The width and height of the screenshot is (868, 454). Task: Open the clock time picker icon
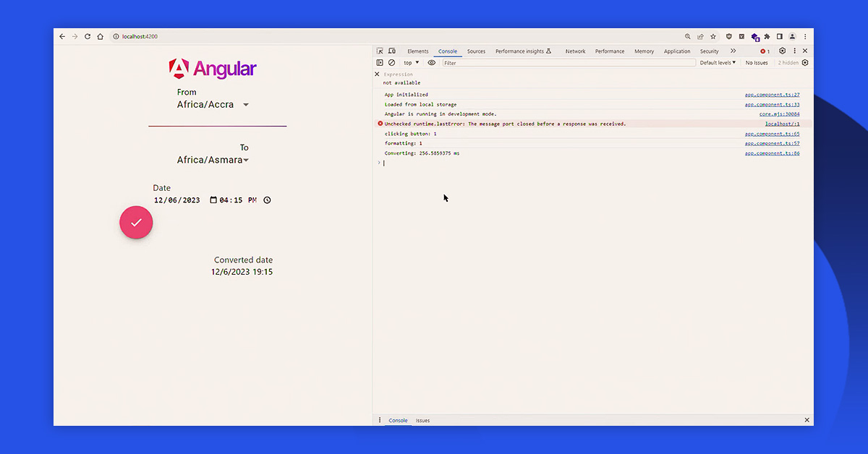[x=267, y=200]
